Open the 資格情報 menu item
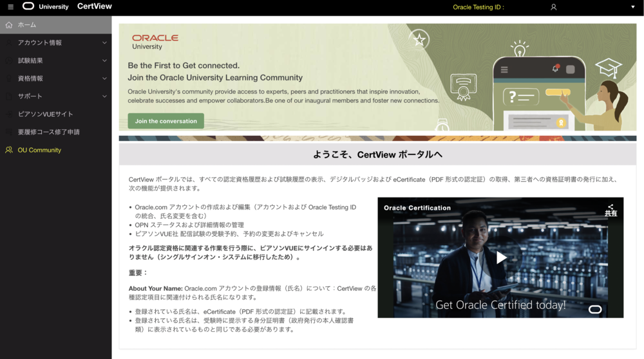644x359 pixels. tap(56, 78)
